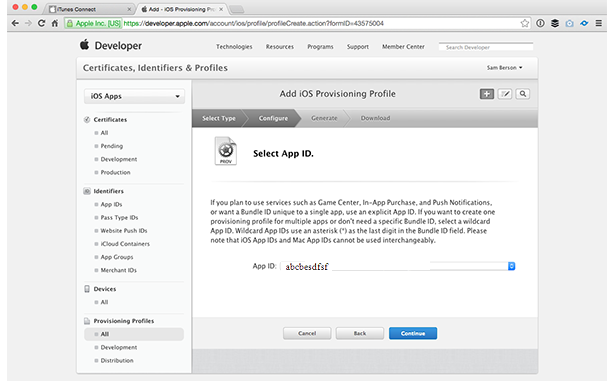
Task: Open the iOS Apps platform dropdown
Action: point(134,96)
